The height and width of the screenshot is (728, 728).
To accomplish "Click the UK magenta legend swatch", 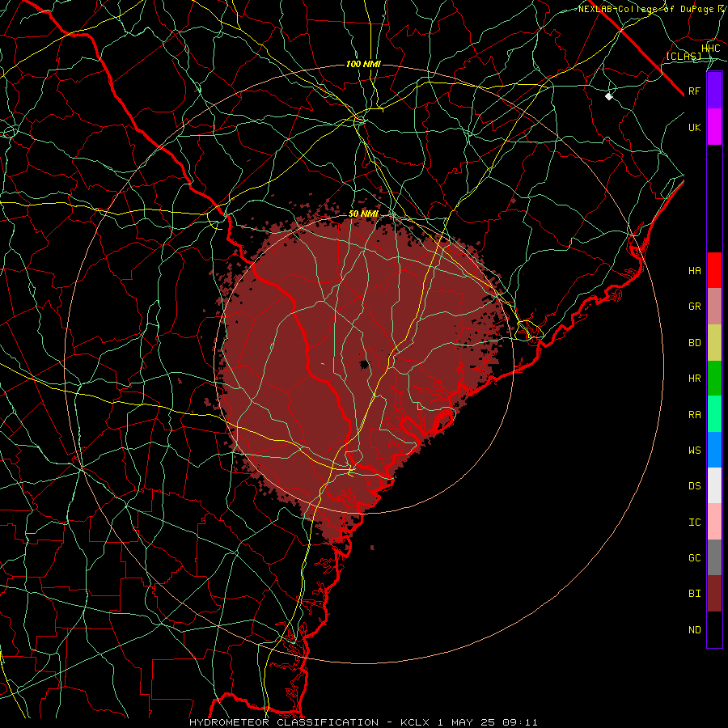I will pos(714,127).
